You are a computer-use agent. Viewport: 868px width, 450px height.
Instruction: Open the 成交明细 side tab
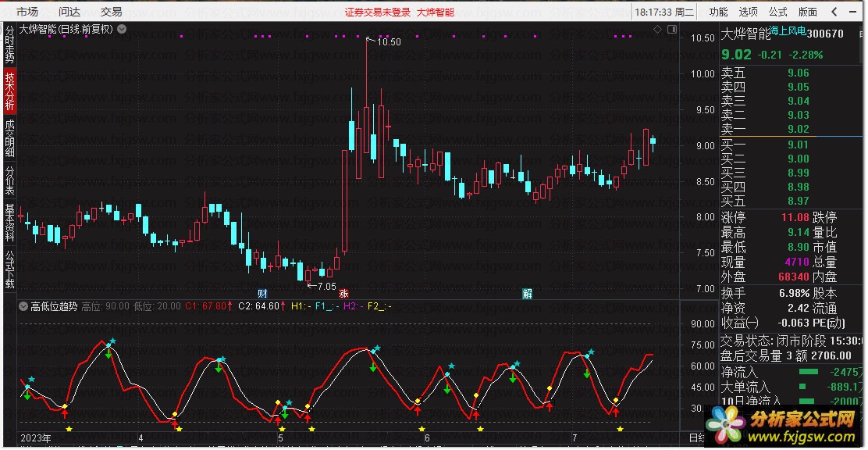click(x=9, y=138)
